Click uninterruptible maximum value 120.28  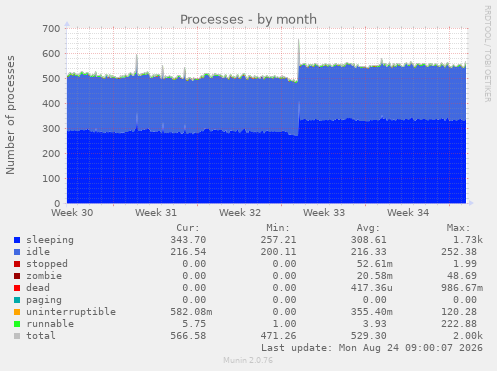click(459, 312)
